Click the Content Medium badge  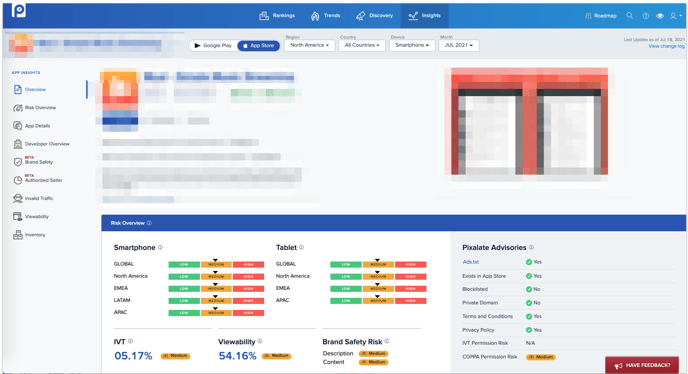374,362
